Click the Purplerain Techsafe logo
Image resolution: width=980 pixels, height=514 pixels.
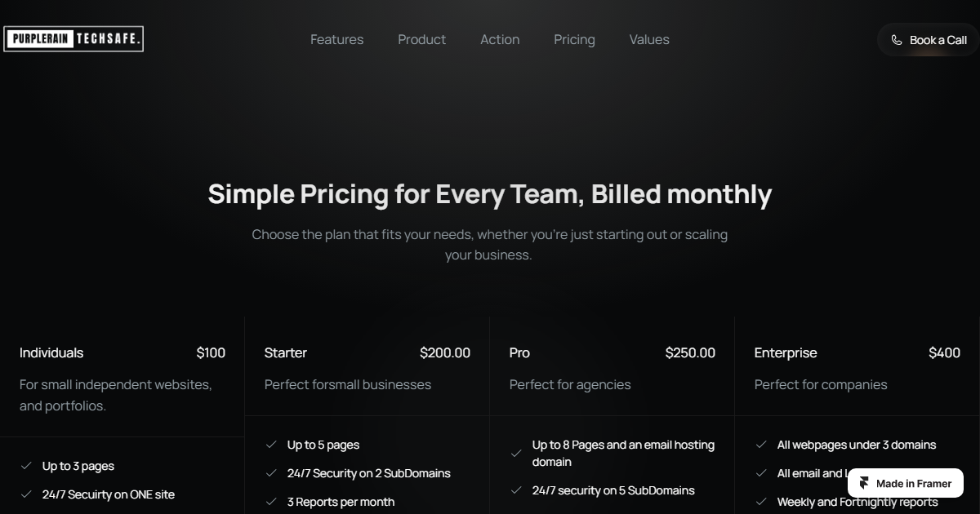point(73,38)
